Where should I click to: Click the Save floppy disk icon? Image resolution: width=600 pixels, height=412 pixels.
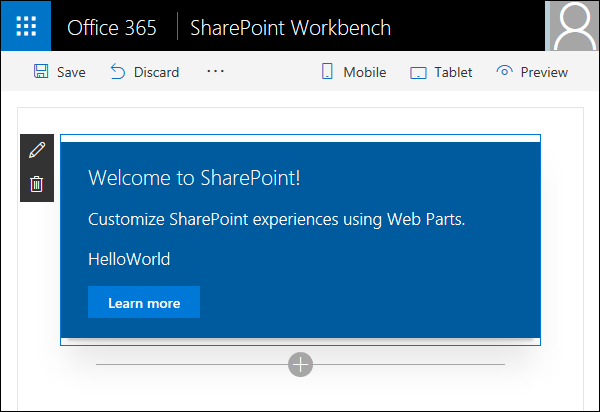point(41,72)
